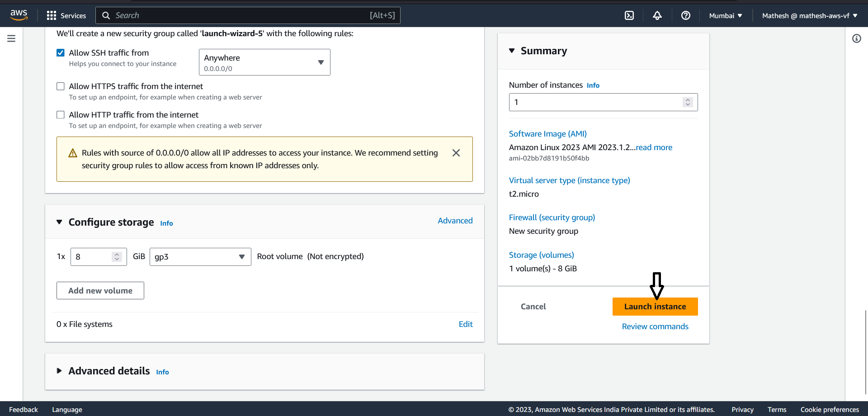Viewport: 868px width, 416px height.
Task: Dismiss the 0.0.0.0/0 warning with X
Action: point(456,153)
